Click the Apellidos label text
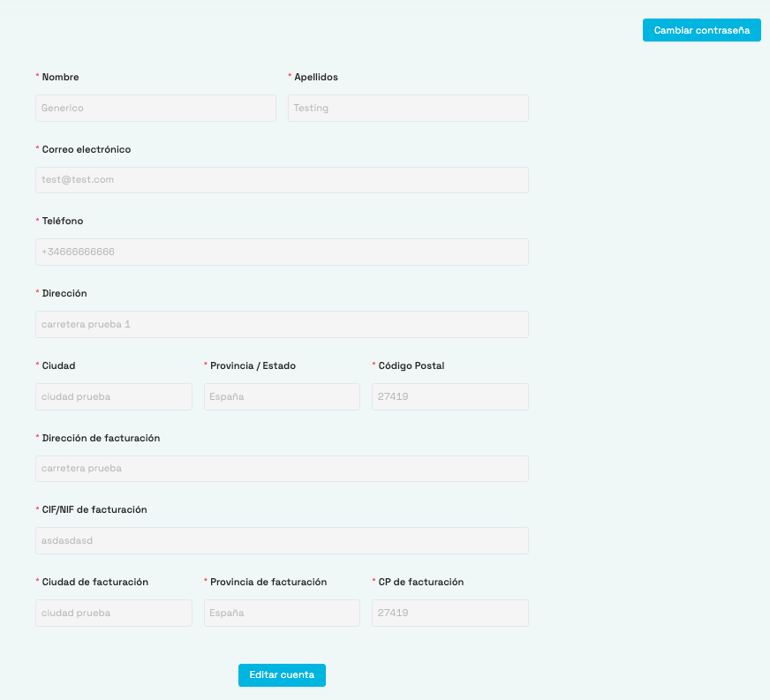This screenshot has height=700, width=770. 316,78
